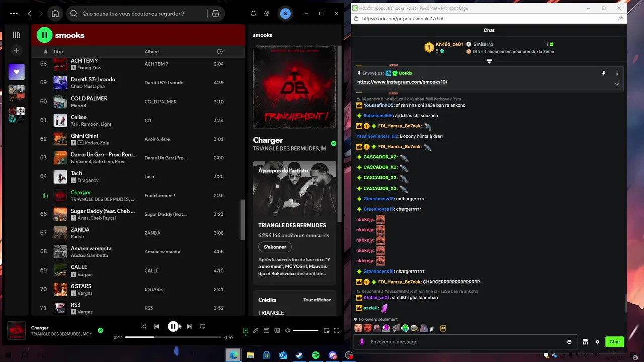Sort by the Titre column header
Screen dimensions: 644x362
tap(58, 51)
